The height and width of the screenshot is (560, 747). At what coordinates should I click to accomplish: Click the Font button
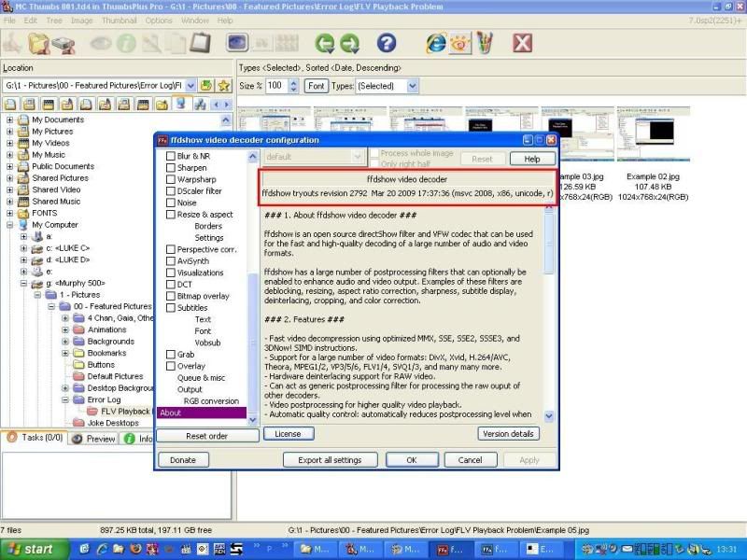click(x=316, y=86)
